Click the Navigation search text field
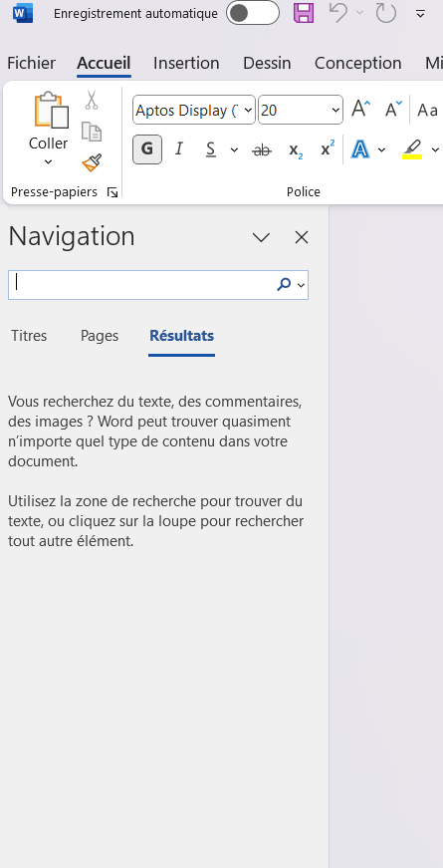Image resolution: width=443 pixels, height=868 pixels. point(141,285)
